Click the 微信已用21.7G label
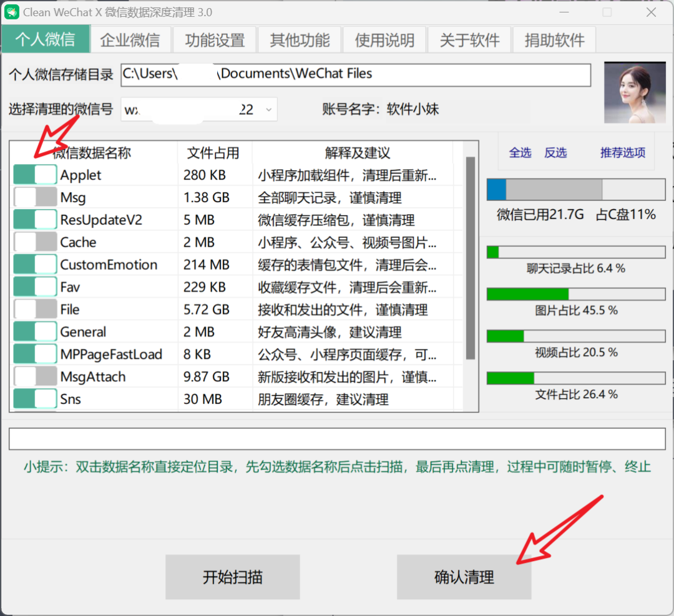The height and width of the screenshot is (616, 674). pyautogui.click(x=540, y=214)
